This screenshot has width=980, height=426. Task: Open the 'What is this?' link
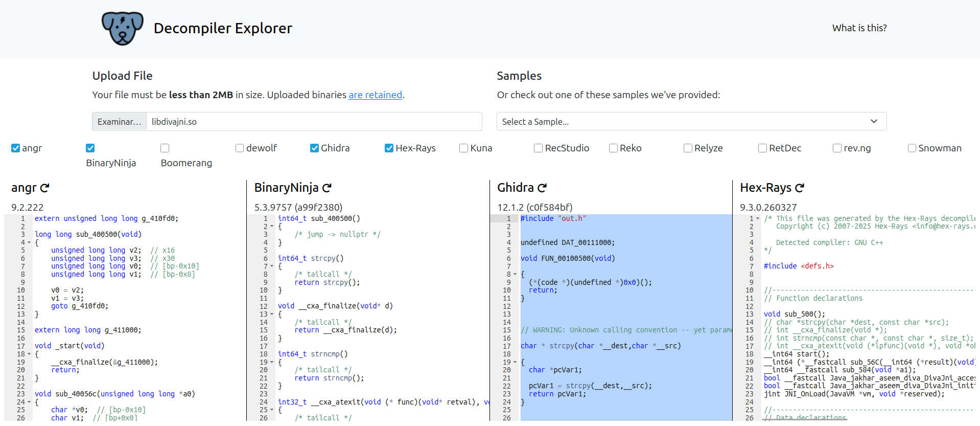click(x=859, y=28)
